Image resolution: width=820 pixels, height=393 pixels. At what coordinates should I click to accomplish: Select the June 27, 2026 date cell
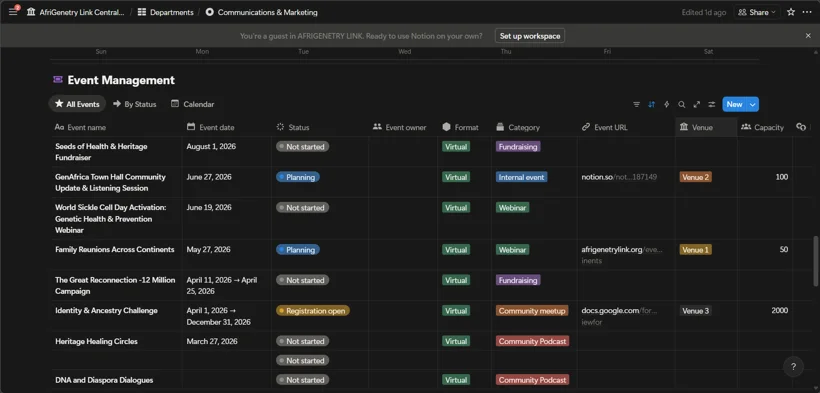(226, 182)
